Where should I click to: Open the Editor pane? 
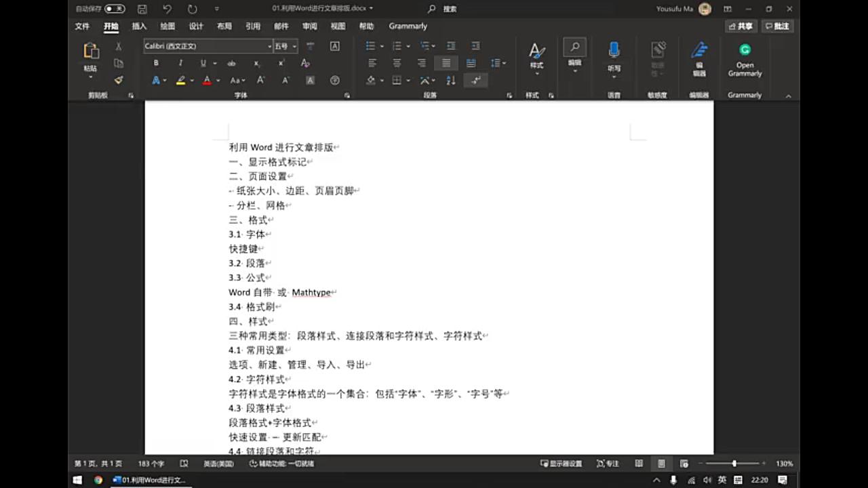[699, 58]
